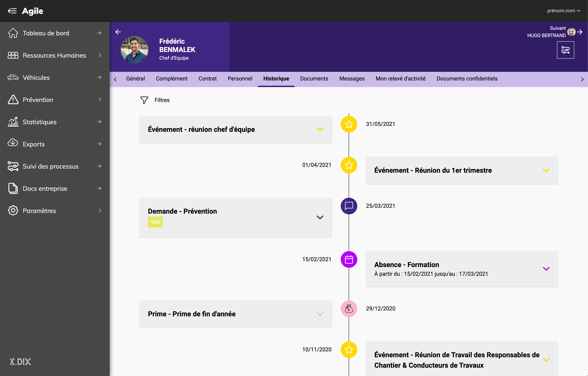
Task: Expand Paramètres submenu chevron
Action: tap(100, 211)
